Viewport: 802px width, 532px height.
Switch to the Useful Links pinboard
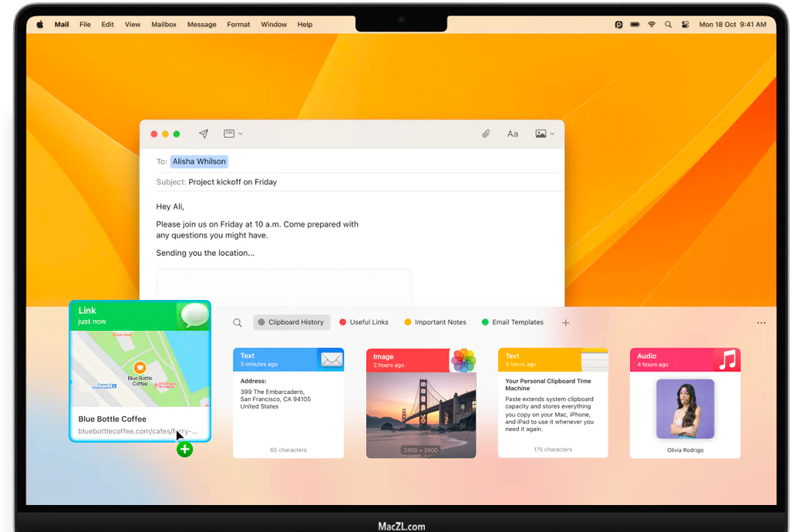(364, 322)
